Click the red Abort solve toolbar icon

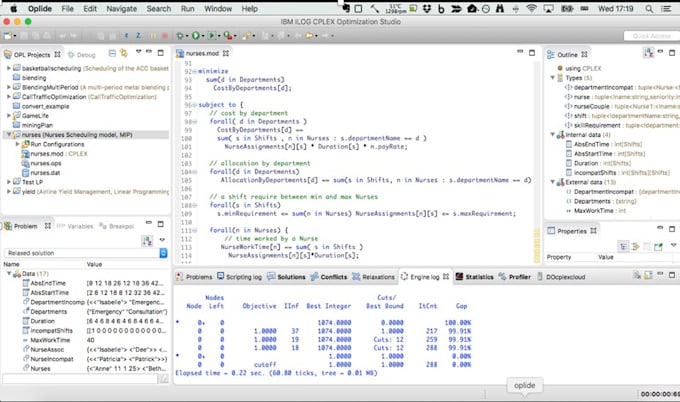pyautogui.click(x=165, y=36)
